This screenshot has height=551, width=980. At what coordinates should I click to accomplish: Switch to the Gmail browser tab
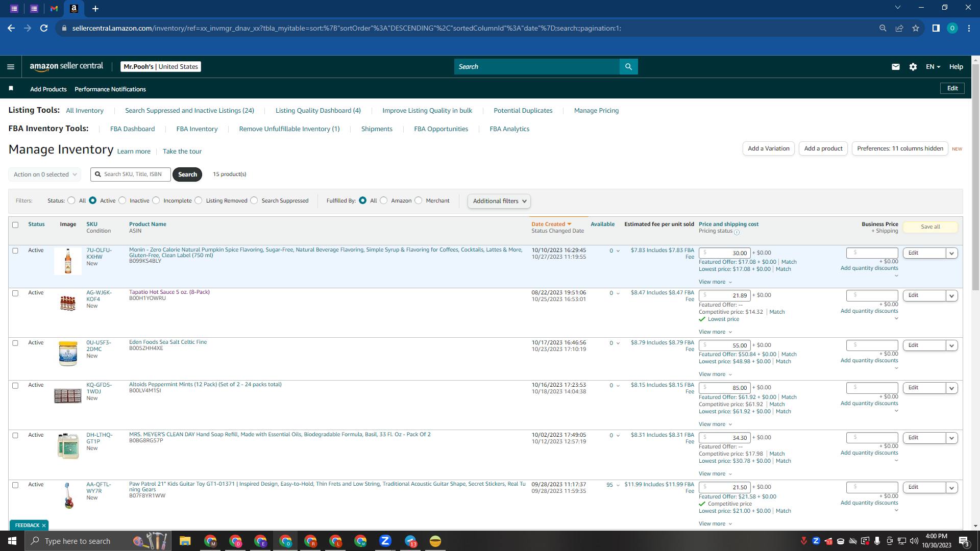pyautogui.click(x=54, y=9)
